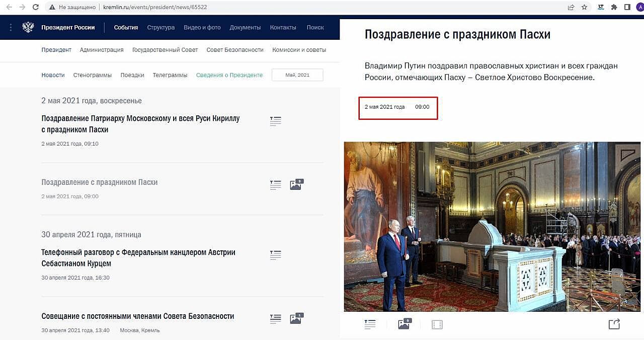Image resolution: width=644 pixels, height=340 pixels.
Task: Open the Austrian Chancellor phone call news
Action: pos(138,257)
